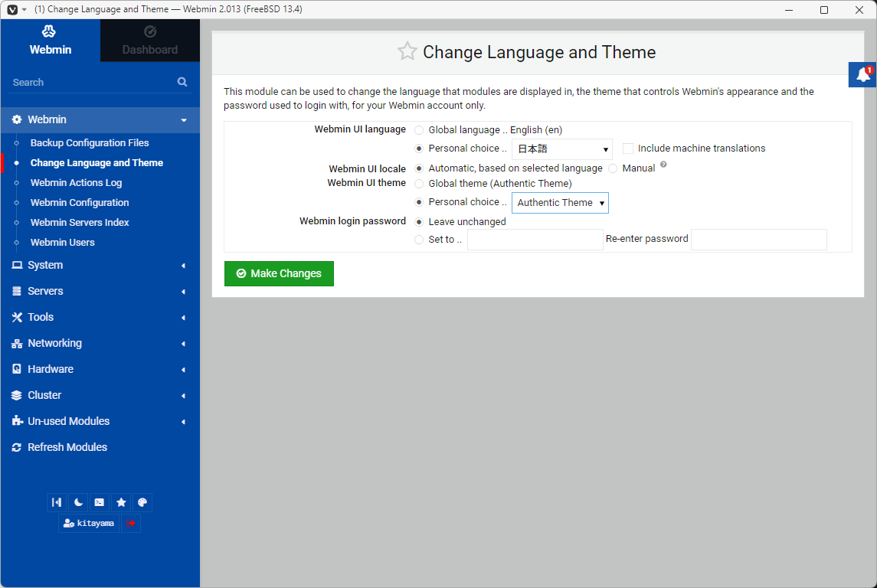Open Webmin Users page
Viewport: 877px width, 588px height.
coord(63,243)
